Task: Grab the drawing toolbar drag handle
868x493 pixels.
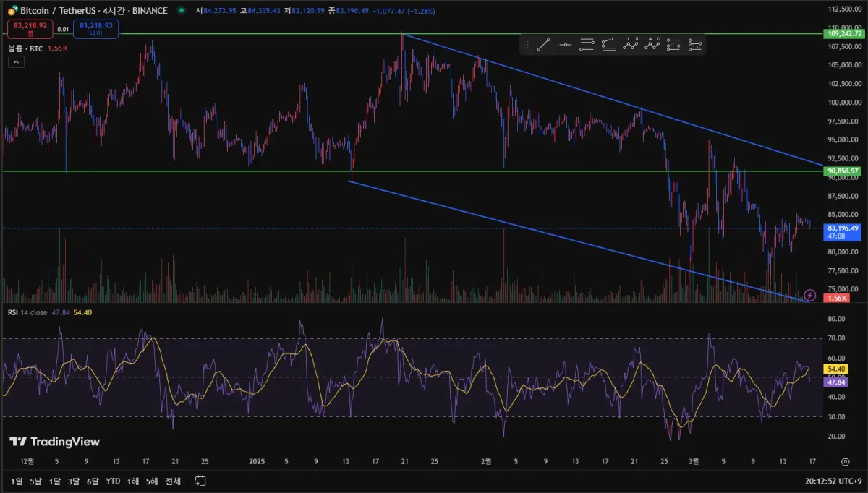Action: click(x=526, y=45)
